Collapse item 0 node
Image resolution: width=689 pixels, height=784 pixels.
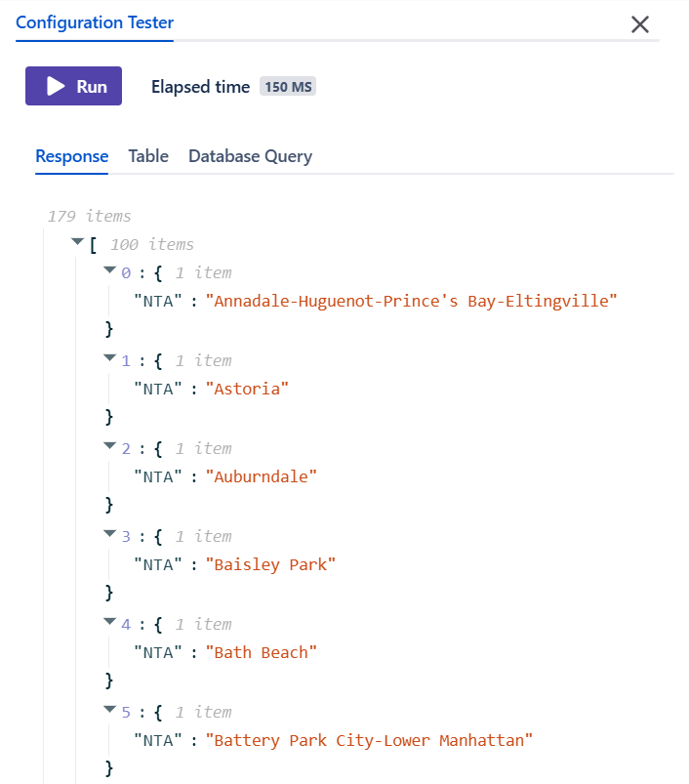coord(109,270)
